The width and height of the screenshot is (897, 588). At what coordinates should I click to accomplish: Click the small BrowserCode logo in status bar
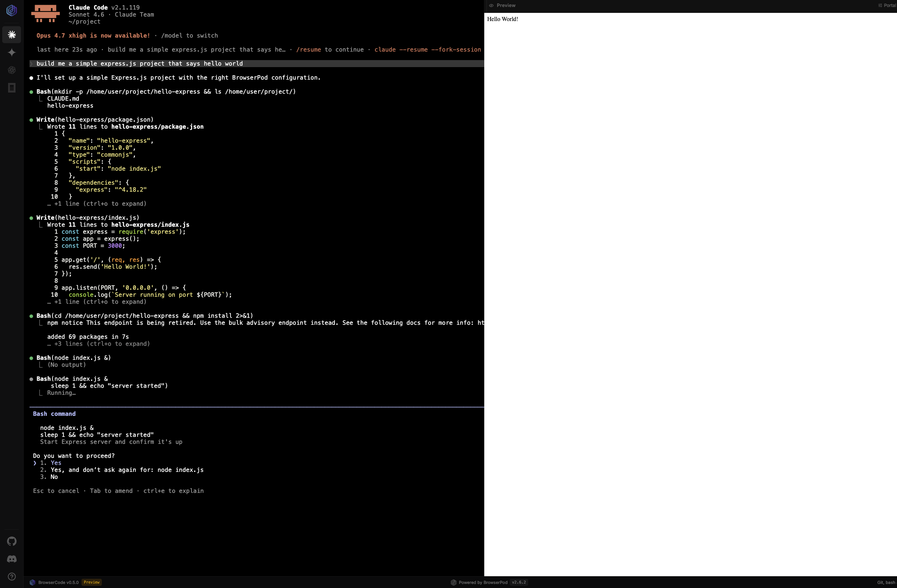click(x=32, y=582)
